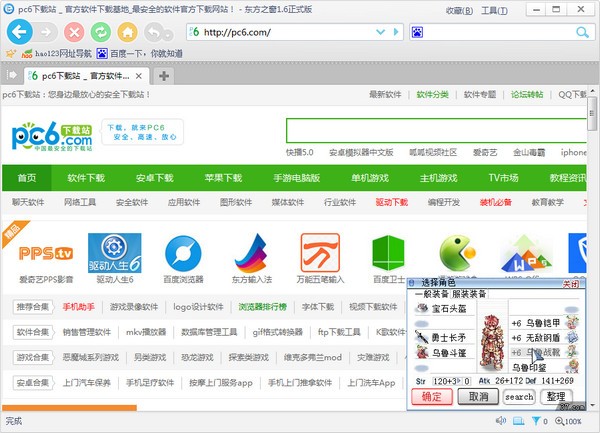Click the 安卓合集 label button
Screen dimensions: 600x433
pyautogui.click(x=33, y=383)
